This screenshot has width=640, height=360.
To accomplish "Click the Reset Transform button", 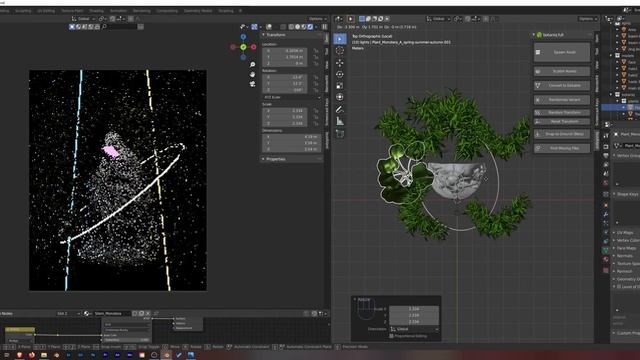I will click(562, 121).
